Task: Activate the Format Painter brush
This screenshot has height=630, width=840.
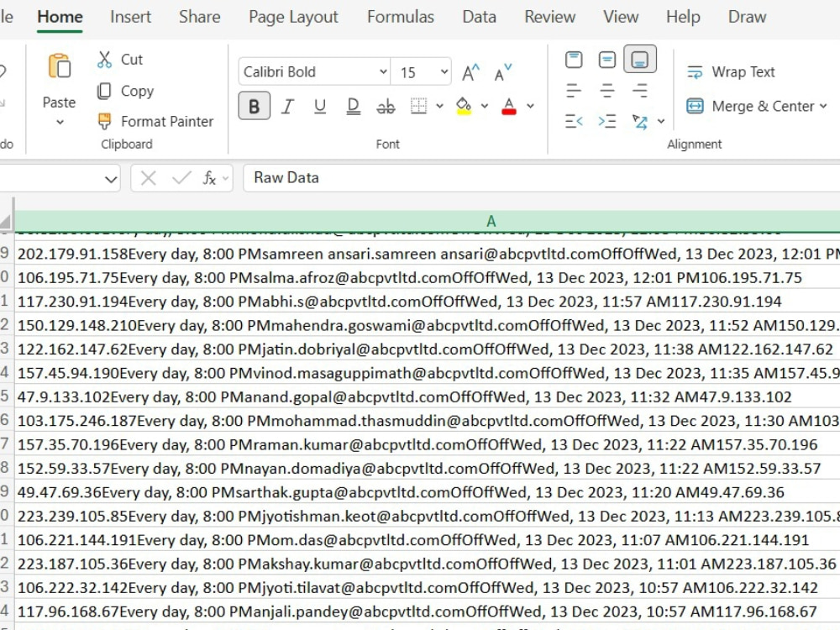Action: point(104,122)
